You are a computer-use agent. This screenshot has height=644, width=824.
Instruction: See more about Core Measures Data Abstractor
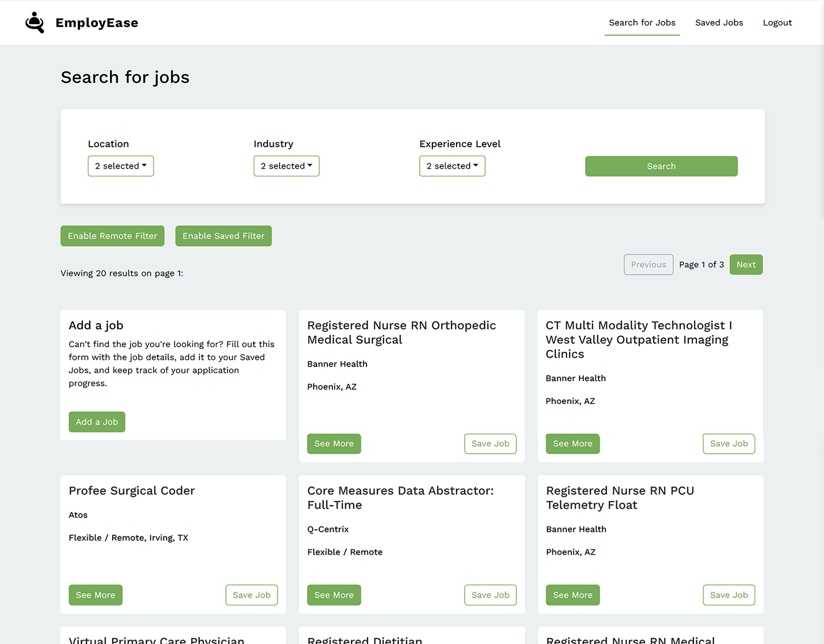point(334,595)
